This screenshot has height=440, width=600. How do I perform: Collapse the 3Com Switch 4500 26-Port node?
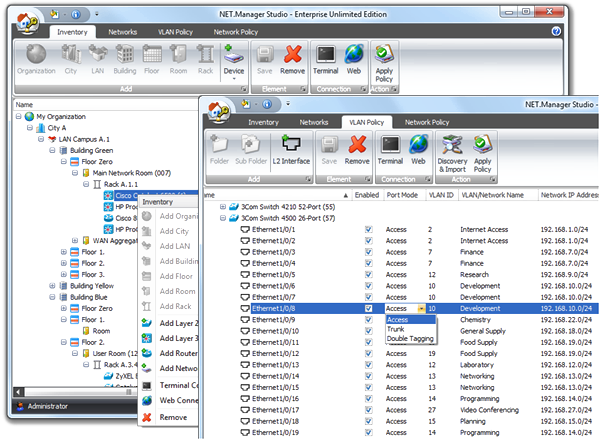[x=223, y=217]
